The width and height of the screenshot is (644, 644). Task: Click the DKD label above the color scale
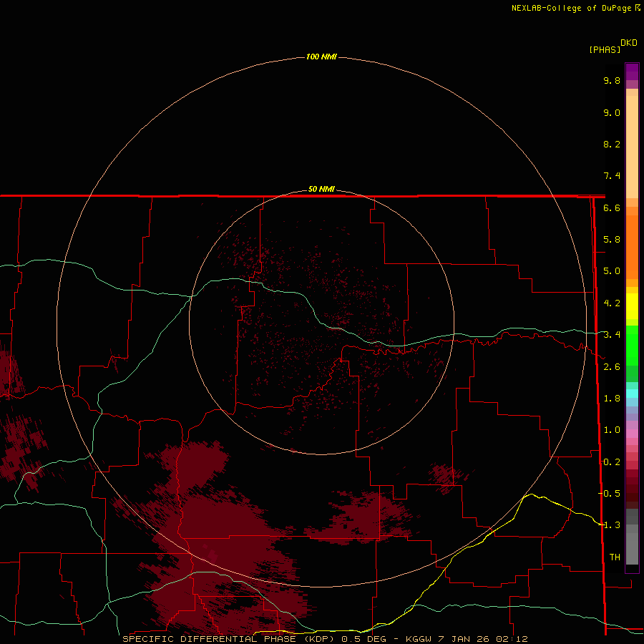click(629, 43)
